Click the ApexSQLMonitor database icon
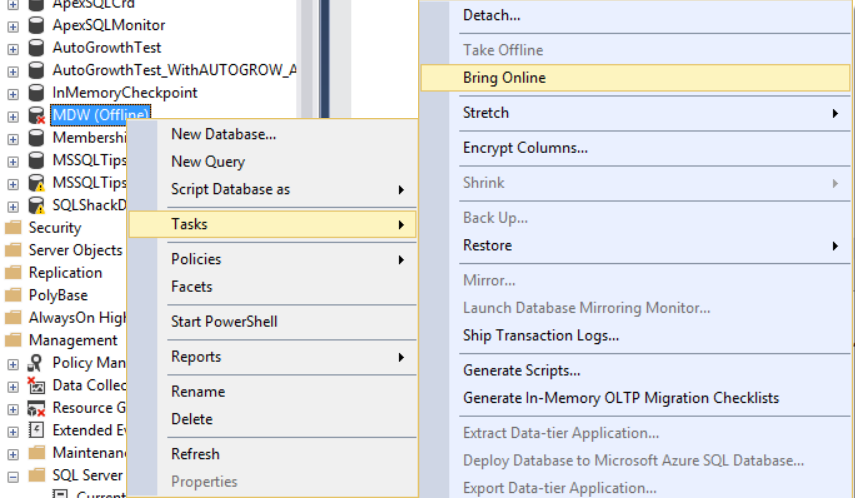Viewport: 855px width, 498px height. coord(36,25)
